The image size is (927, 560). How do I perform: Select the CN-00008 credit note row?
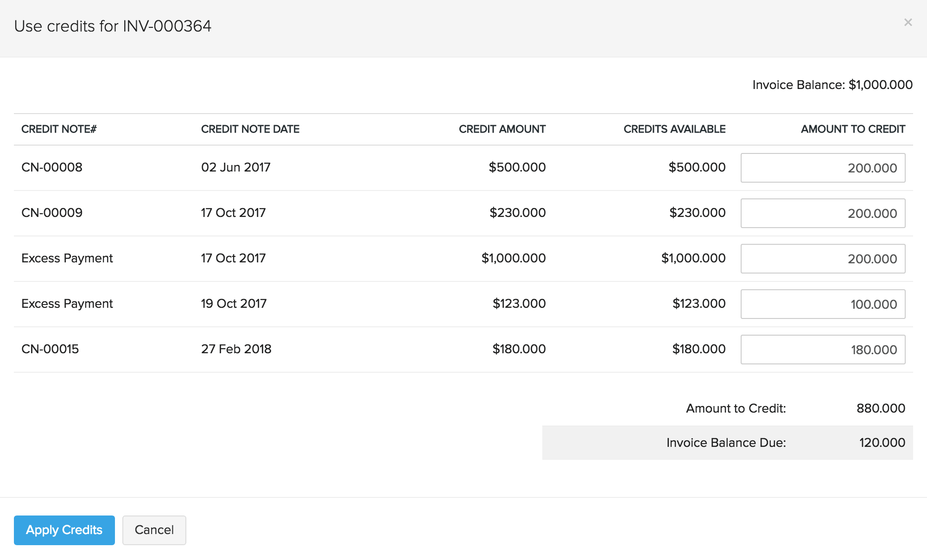click(x=52, y=167)
